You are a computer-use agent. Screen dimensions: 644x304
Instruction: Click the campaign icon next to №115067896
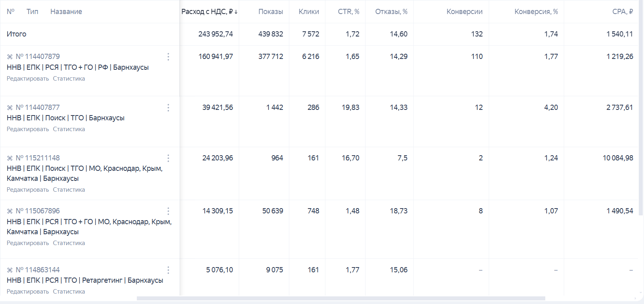(x=10, y=211)
